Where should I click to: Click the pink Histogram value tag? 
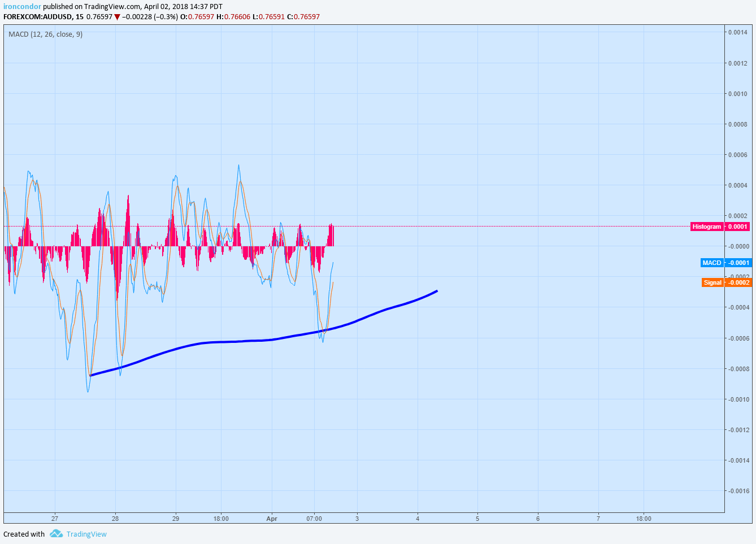tap(720, 227)
